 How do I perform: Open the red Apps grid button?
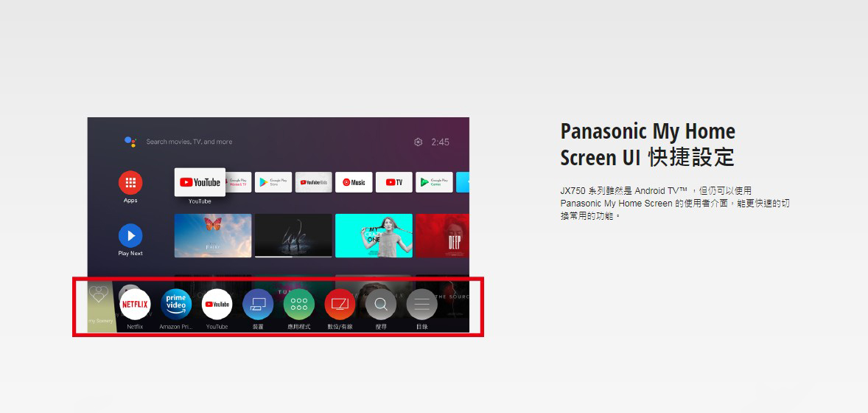click(130, 182)
